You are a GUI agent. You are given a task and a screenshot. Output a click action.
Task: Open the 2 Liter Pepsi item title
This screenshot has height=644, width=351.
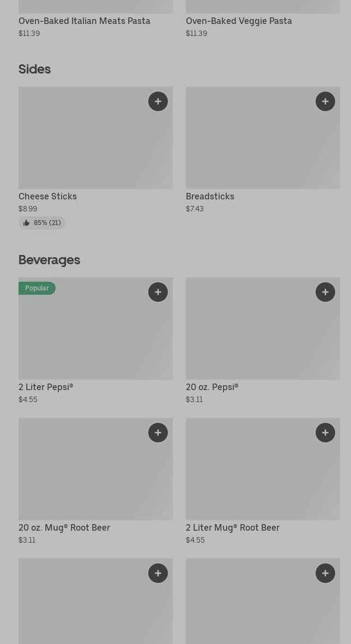(x=46, y=387)
